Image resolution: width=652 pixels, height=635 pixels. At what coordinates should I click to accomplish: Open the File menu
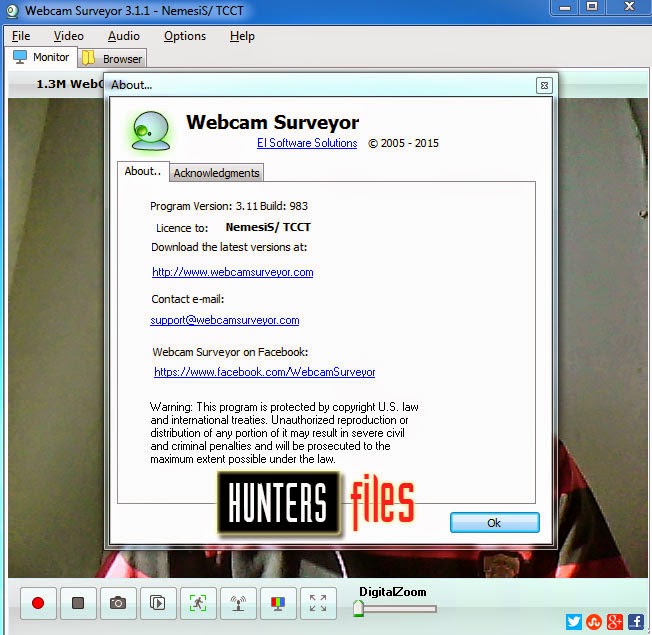(21, 36)
